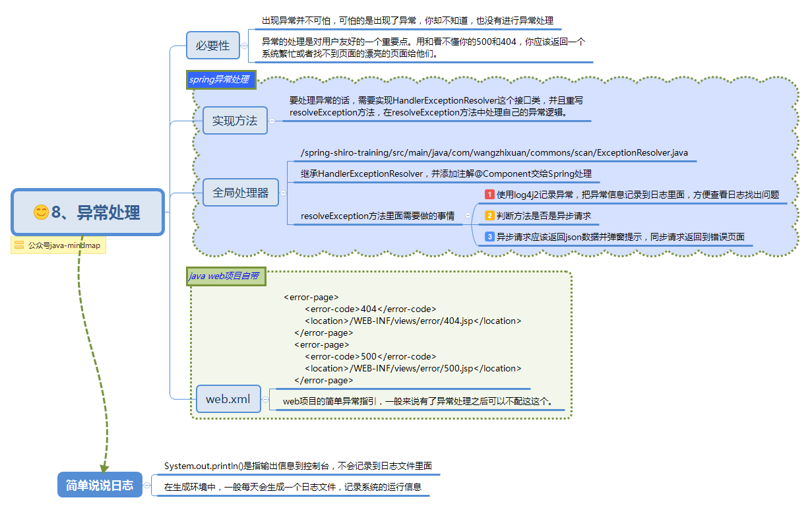Collapse the web.xml branch

coord(265,399)
